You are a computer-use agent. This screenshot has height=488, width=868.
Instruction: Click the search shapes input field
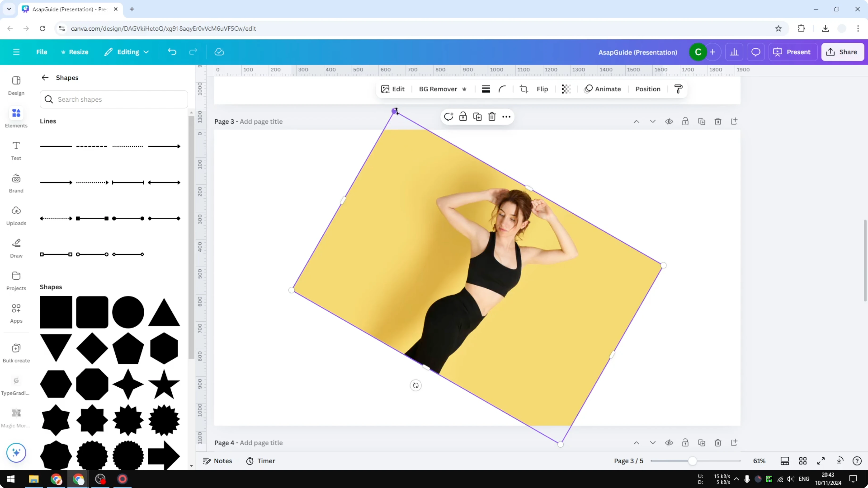coord(113,99)
